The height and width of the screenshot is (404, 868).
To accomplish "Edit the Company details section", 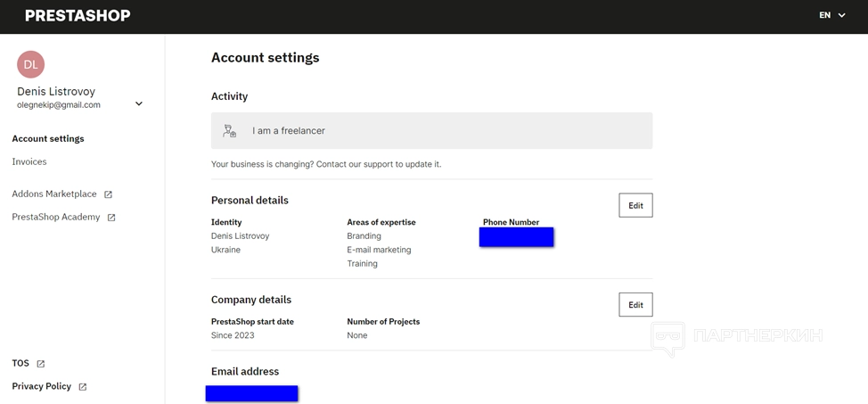I will (x=635, y=305).
